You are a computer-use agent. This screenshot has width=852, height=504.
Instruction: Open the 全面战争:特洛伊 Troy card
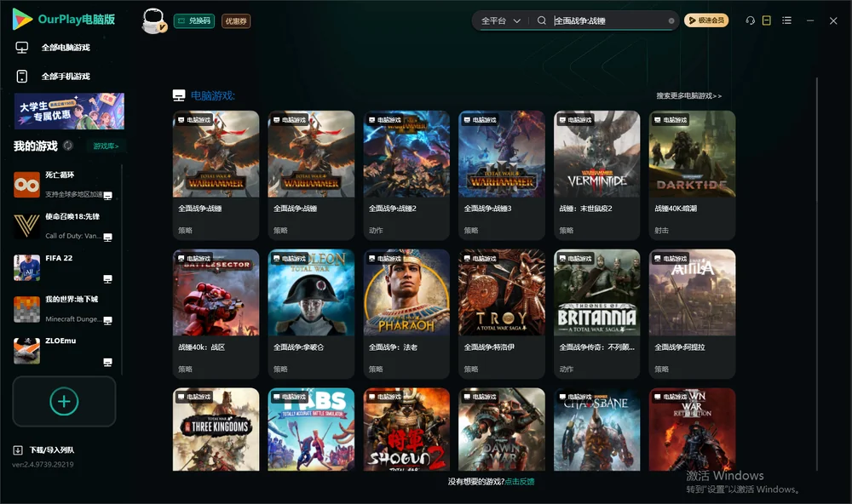(x=502, y=314)
